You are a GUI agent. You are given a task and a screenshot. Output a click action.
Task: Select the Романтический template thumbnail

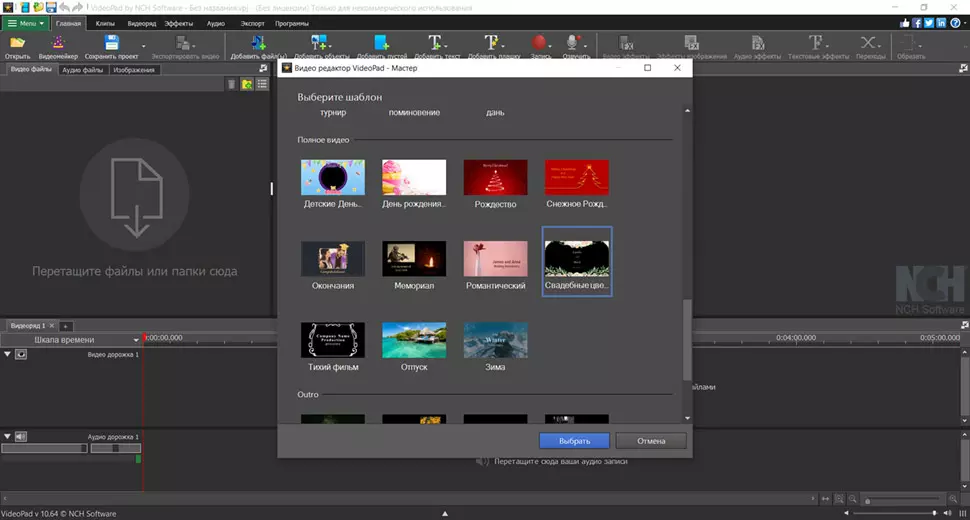click(495, 259)
